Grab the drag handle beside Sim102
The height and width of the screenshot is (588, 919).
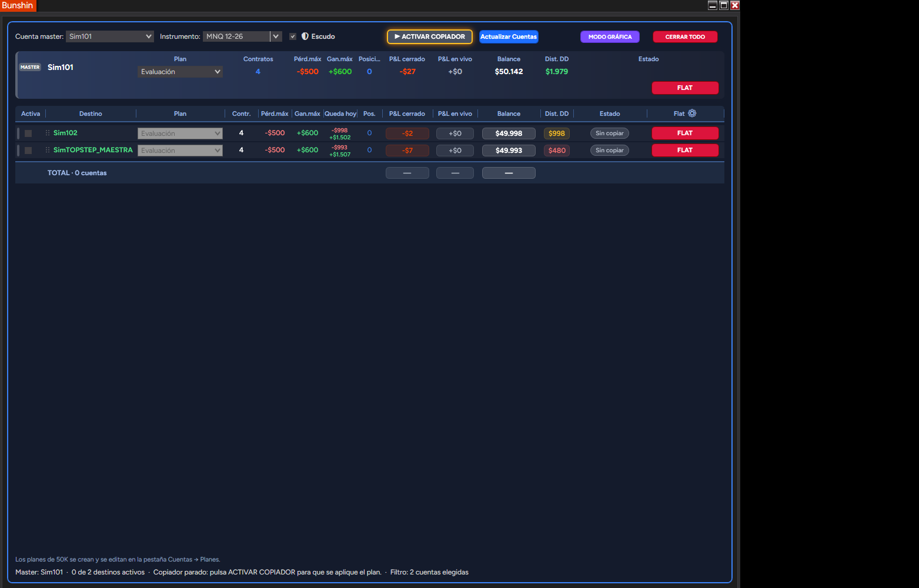click(48, 133)
